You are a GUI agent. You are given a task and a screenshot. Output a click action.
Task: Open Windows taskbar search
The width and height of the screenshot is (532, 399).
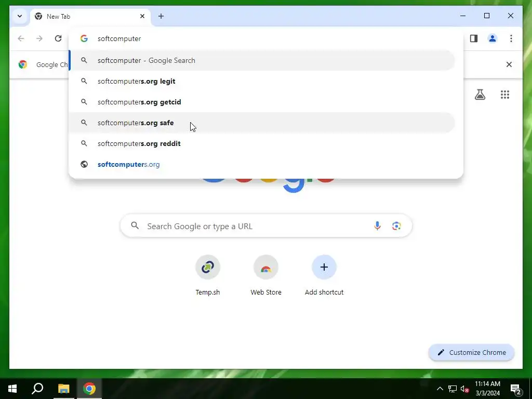coord(37,389)
